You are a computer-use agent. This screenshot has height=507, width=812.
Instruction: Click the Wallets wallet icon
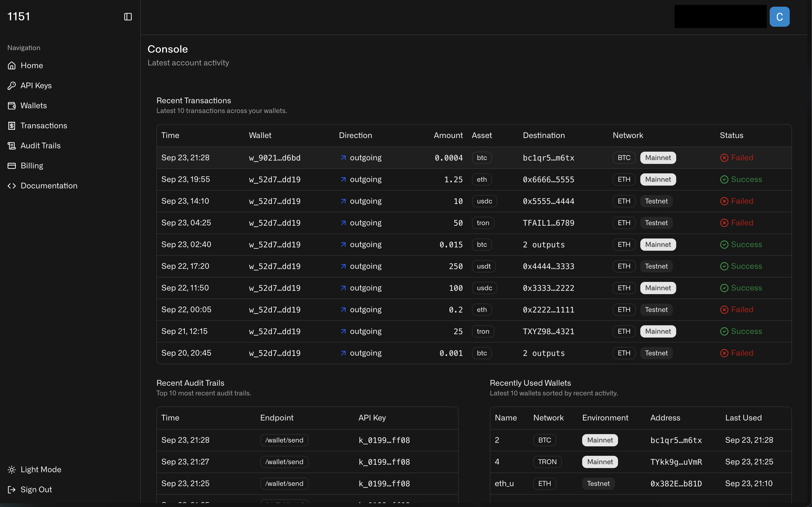point(12,106)
